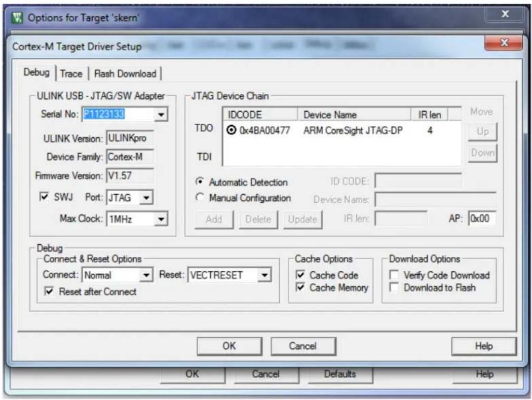Click the Device Name column header

point(354,115)
